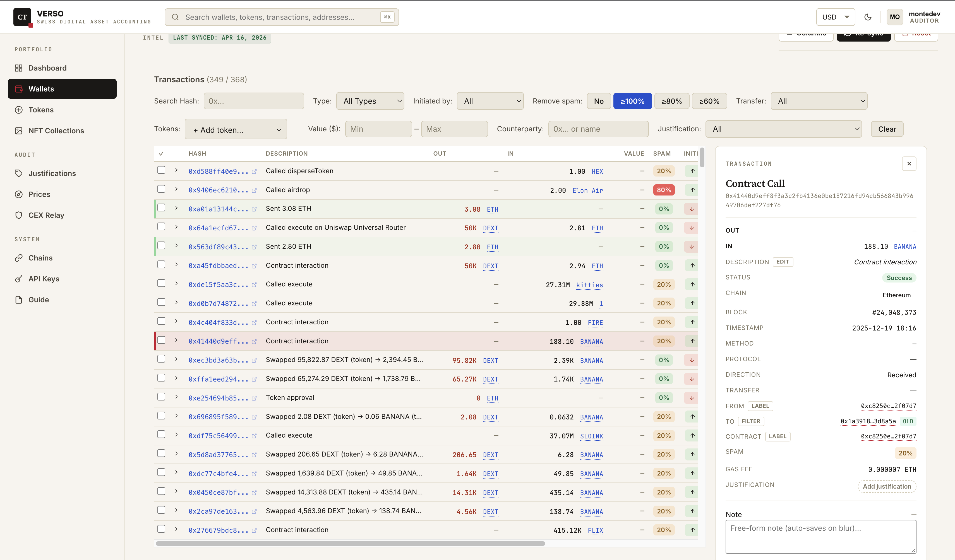Click the MO user avatar
The width and height of the screenshot is (955, 560).
(894, 17)
